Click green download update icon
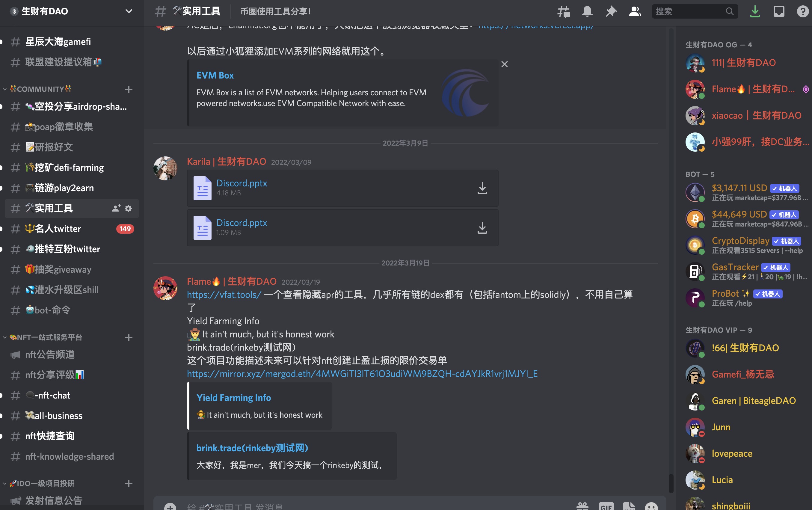This screenshot has width=812, height=510. click(x=755, y=11)
